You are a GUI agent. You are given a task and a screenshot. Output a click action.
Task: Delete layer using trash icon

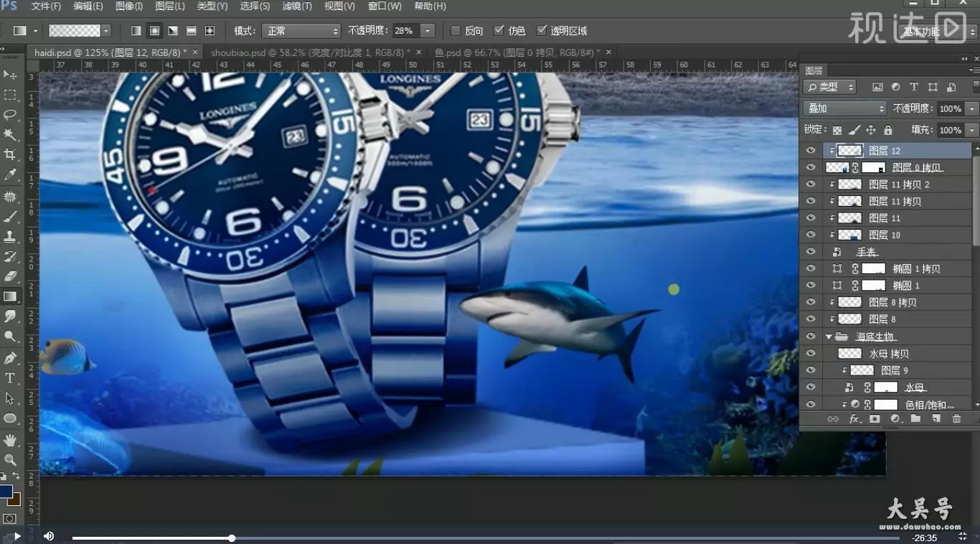coord(956,418)
